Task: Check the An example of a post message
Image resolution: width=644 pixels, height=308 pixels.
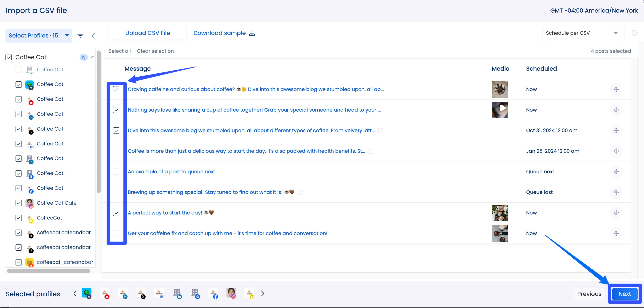Action: [x=116, y=171]
